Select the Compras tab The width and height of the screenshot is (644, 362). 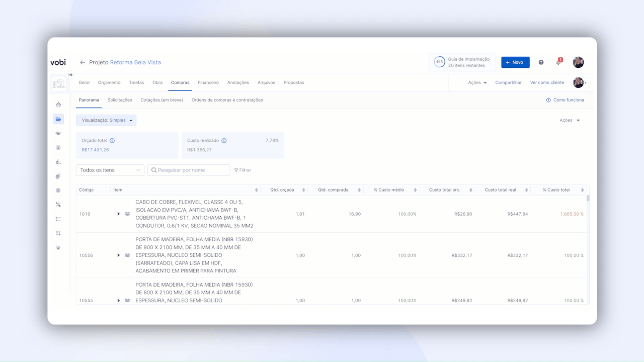pyautogui.click(x=180, y=82)
